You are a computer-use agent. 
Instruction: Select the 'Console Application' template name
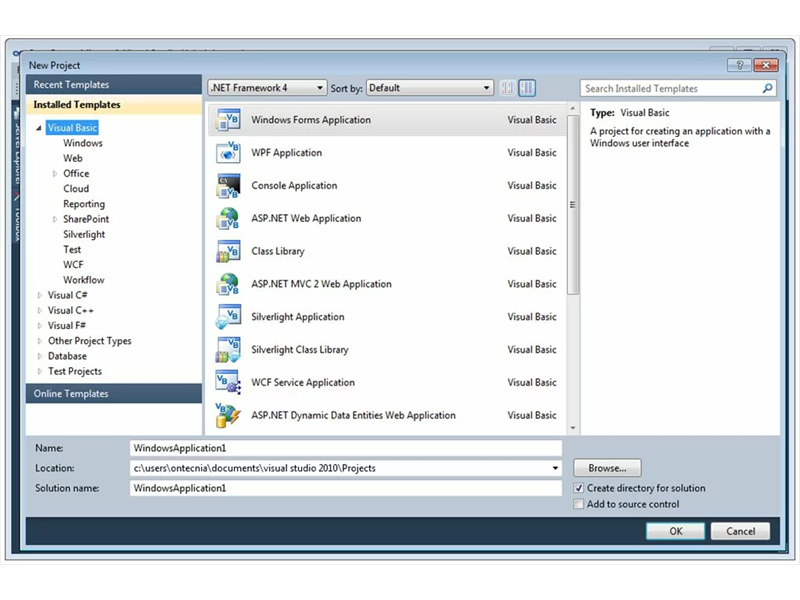[x=294, y=186]
